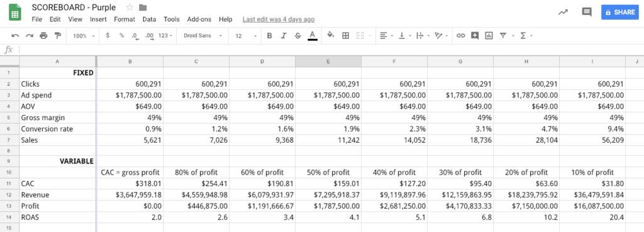
Task: Open the Add-ons menu
Action: 199,19
